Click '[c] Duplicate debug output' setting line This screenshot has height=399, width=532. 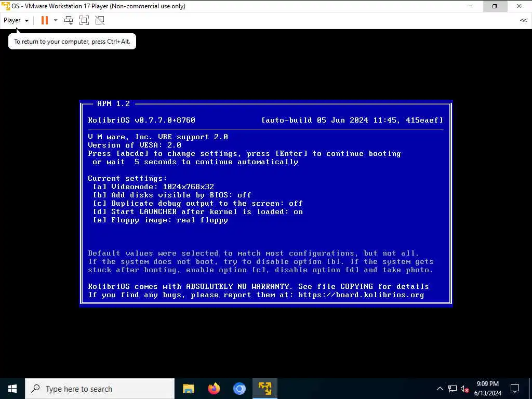click(198, 203)
